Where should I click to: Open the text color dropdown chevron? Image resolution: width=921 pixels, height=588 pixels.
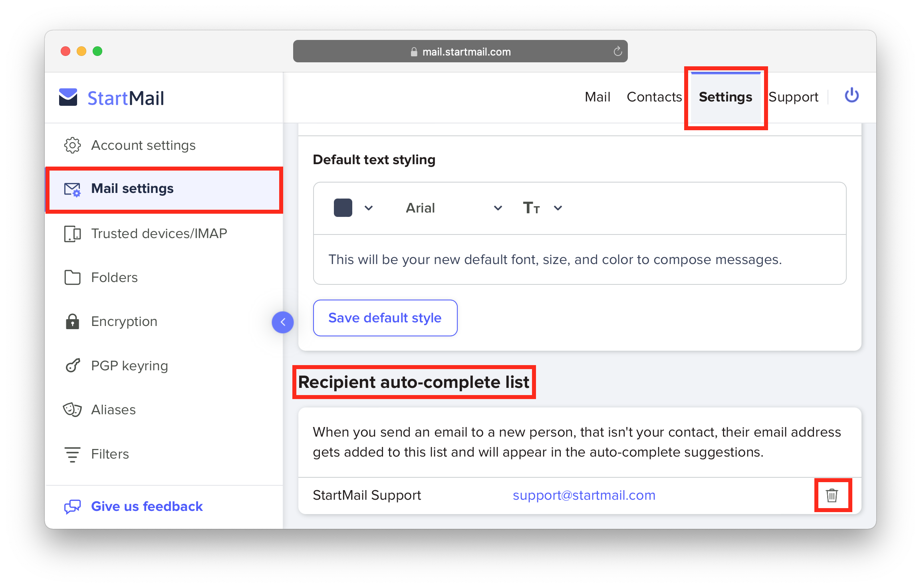point(369,208)
